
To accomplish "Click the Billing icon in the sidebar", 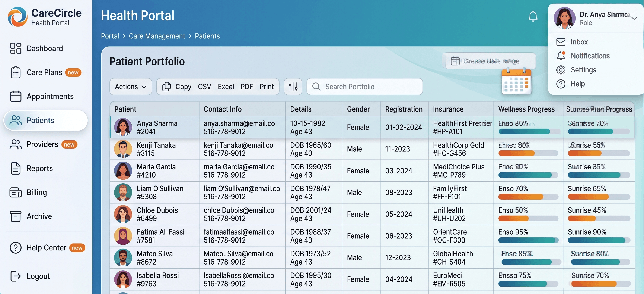I will (16, 192).
